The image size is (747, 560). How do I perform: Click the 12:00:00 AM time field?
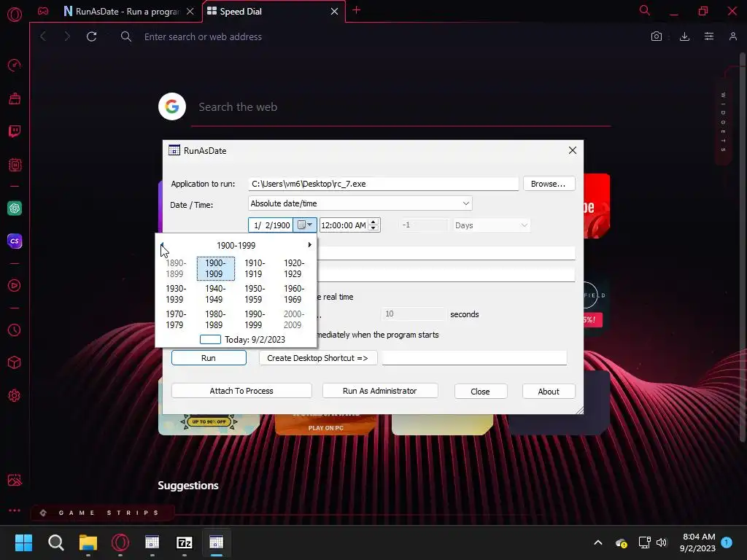tap(344, 225)
